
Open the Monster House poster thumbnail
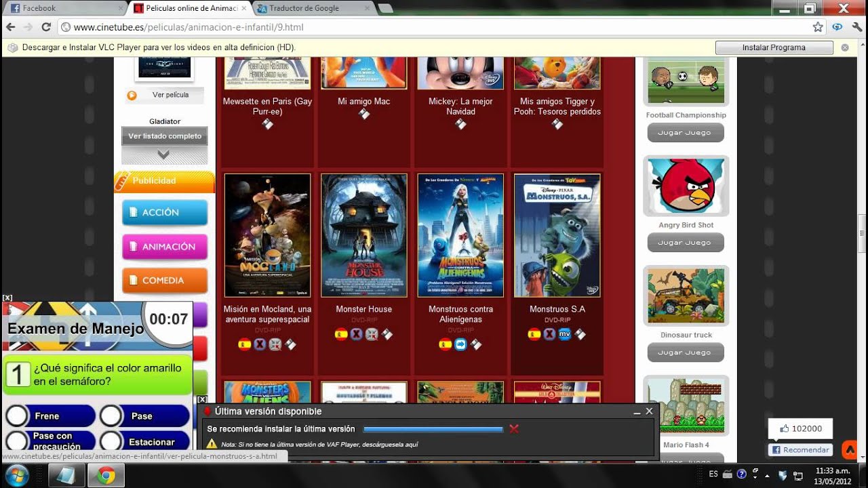coord(364,235)
